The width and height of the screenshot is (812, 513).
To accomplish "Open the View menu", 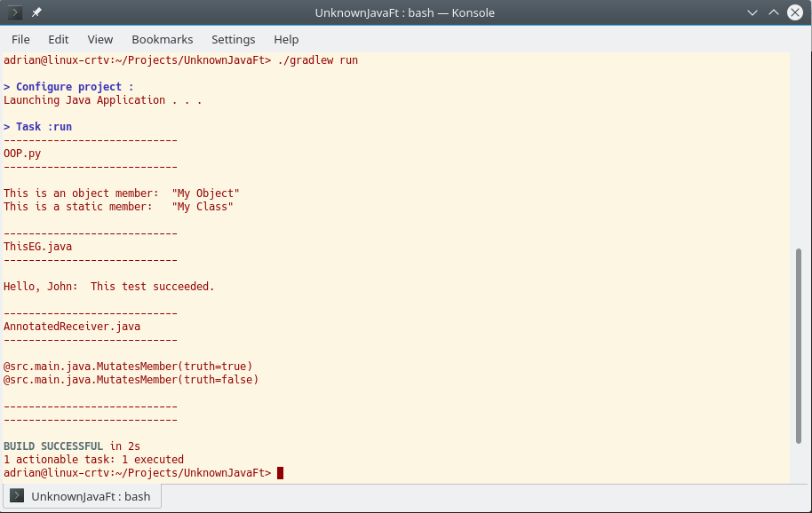I will tap(100, 39).
